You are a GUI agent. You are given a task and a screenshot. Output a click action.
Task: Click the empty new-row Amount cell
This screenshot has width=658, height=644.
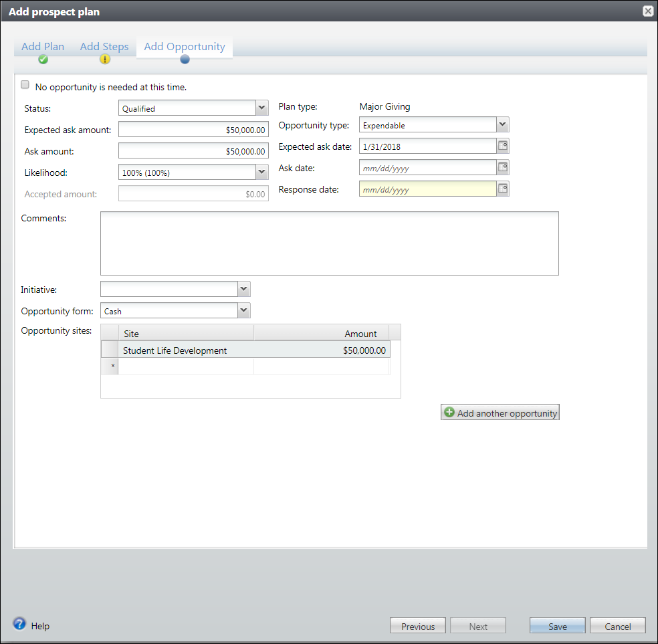[x=322, y=366]
